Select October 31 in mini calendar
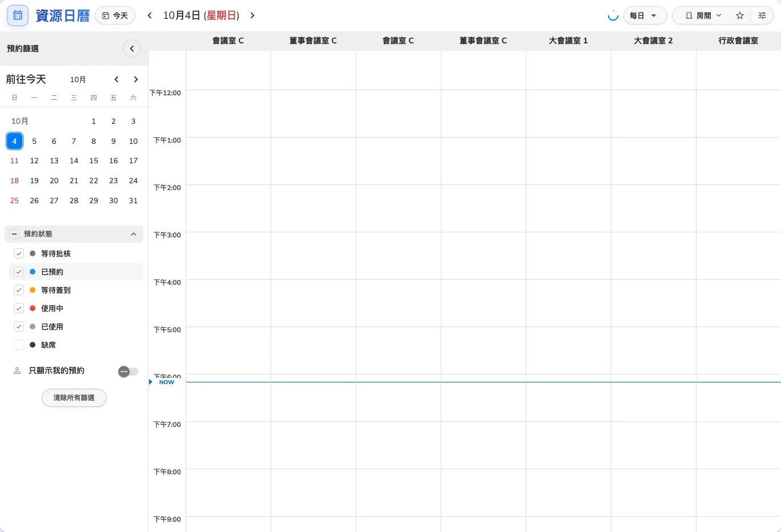781x532 pixels. (133, 200)
